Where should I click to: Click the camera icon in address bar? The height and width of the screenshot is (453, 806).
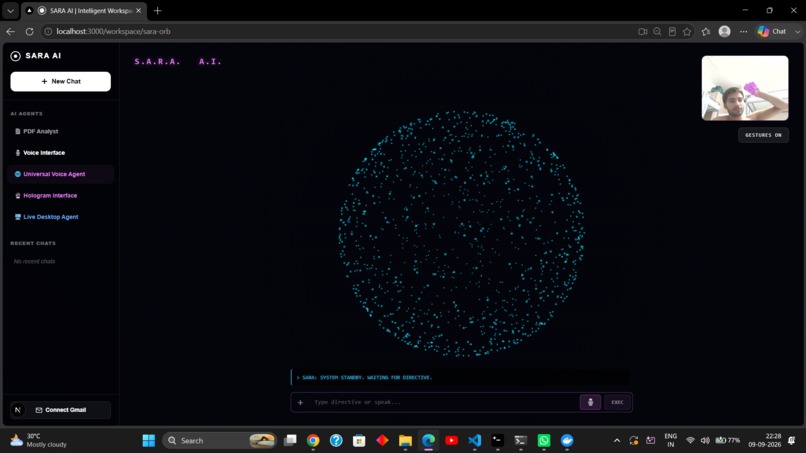pyautogui.click(x=643, y=31)
